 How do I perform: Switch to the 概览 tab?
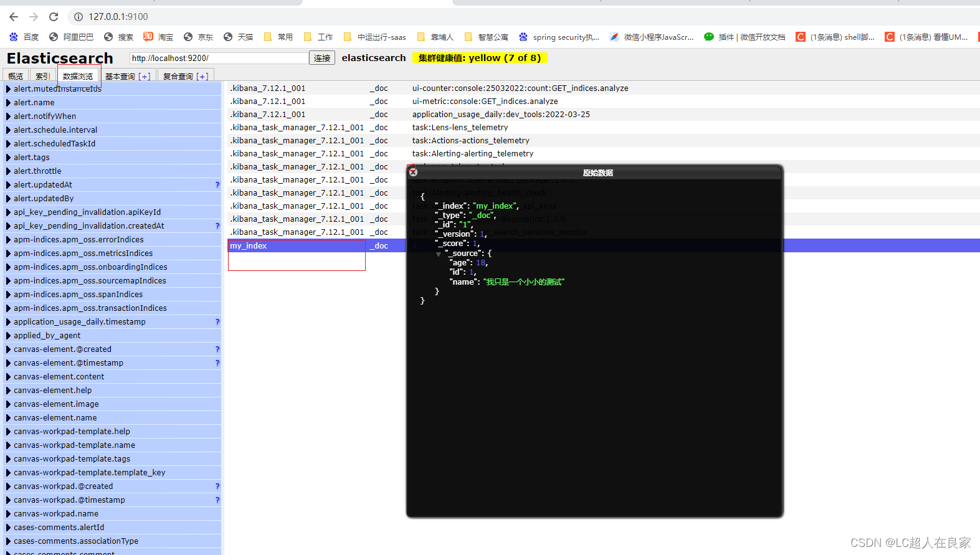coord(16,76)
